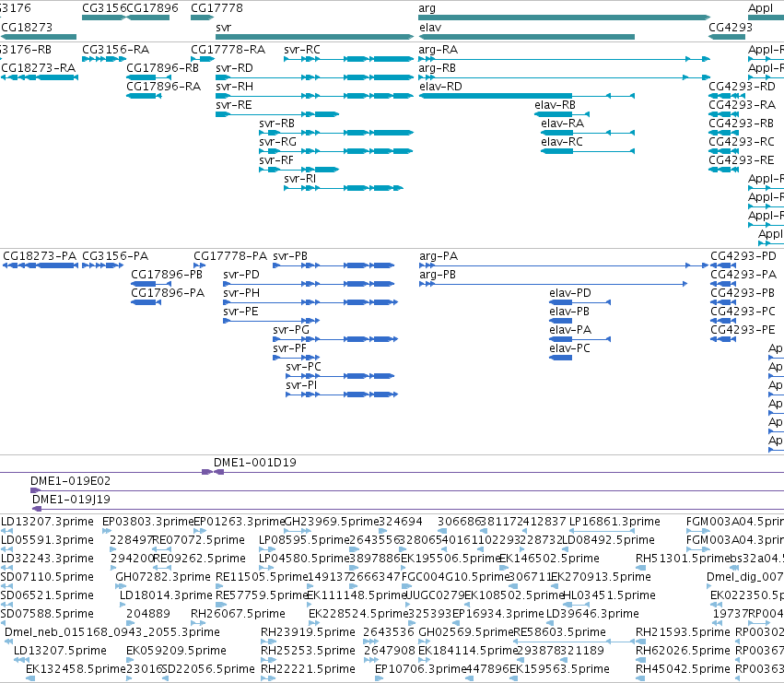Select the CG4293-PC protein label
This screenshot has height=683, width=784.
(x=743, y=312)
